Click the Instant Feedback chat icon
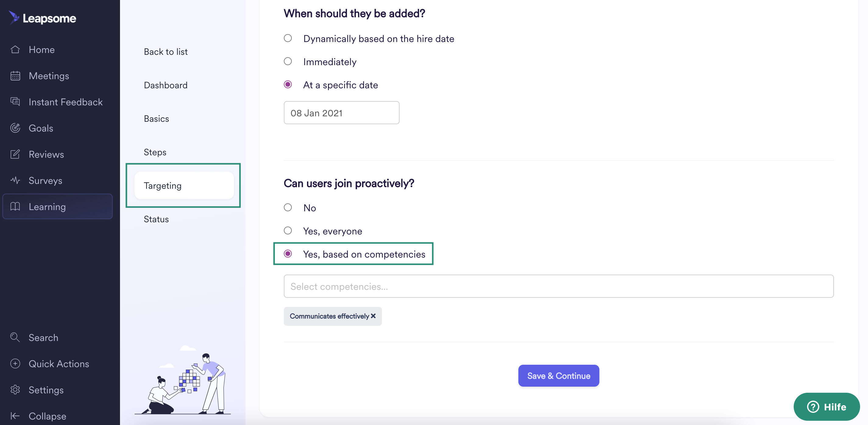868x425 pixels. pos(15,102)
